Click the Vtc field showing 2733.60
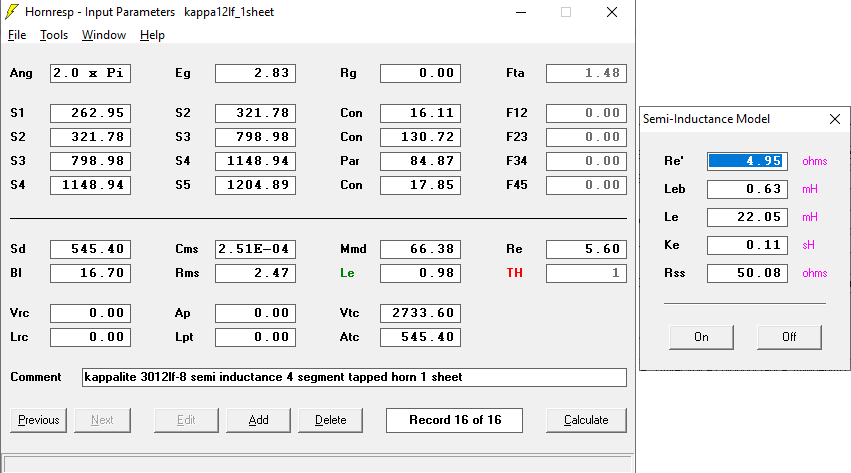The width and height of the screenshot is (851, 473). [x=420, y=313]
